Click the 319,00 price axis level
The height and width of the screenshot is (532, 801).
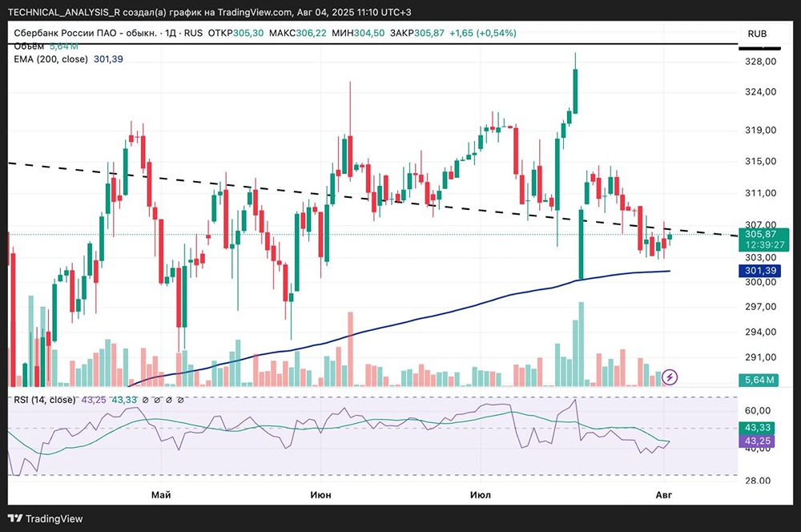tap(761, 131)
